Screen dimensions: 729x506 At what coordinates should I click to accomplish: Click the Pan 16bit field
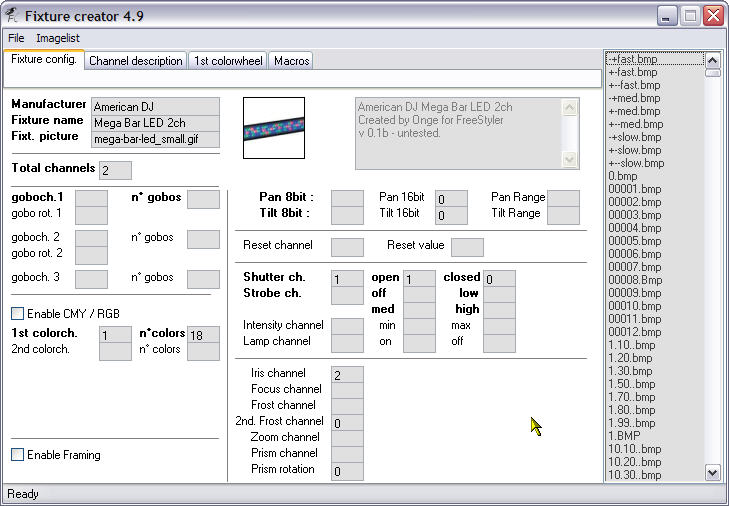point(451,199)
